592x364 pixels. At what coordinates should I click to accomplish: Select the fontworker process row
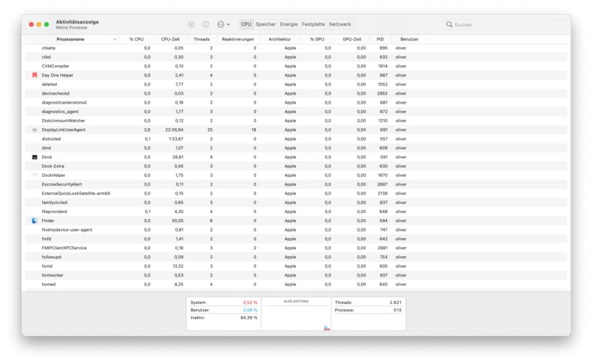point(222,275)
